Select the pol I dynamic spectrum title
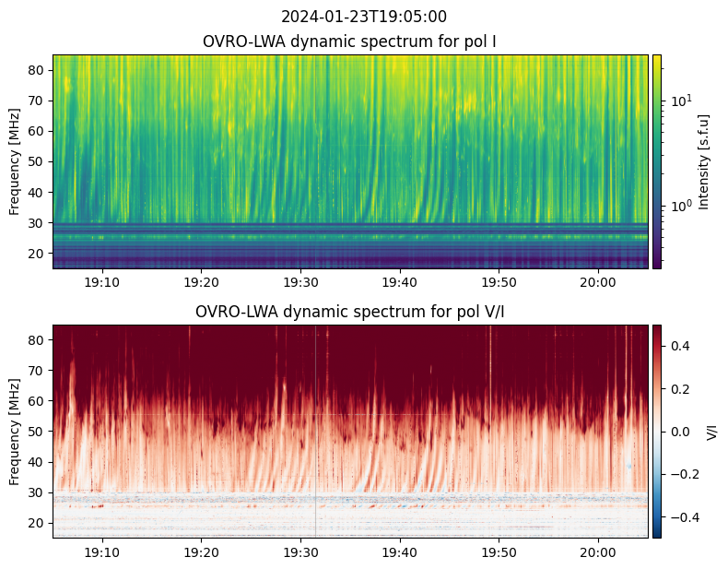 [350, 41]
